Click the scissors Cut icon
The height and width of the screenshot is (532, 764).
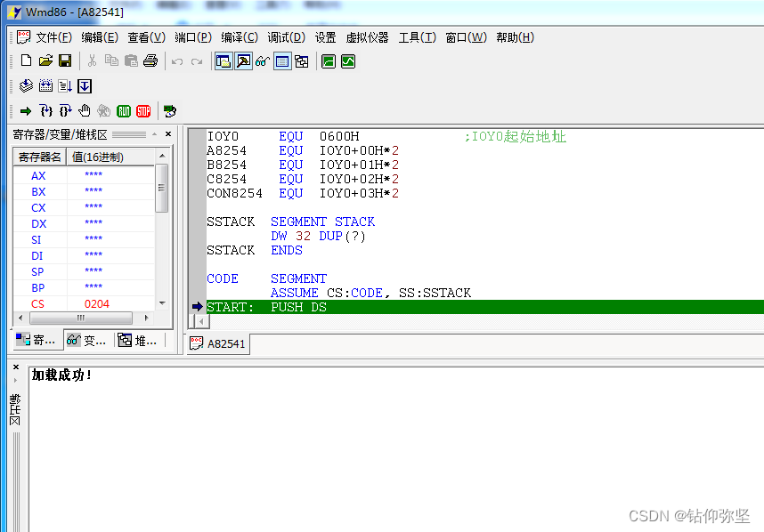(x=92, y=60)
